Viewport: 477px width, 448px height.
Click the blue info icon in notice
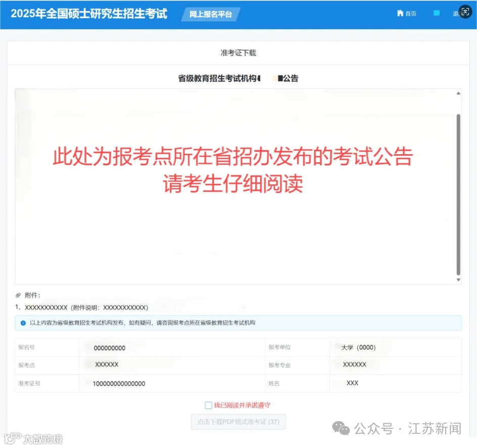pyautogui.click(x=23, y=323)
